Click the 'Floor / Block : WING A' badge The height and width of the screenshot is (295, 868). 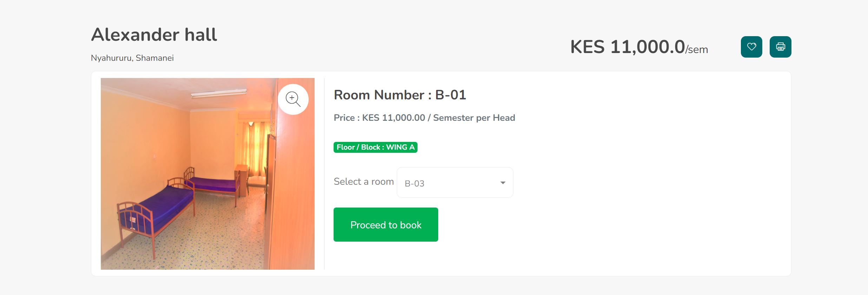375,147
